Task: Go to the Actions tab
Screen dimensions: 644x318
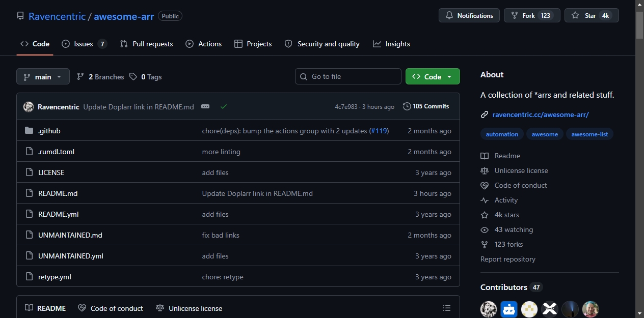Action: coord(204,44)
